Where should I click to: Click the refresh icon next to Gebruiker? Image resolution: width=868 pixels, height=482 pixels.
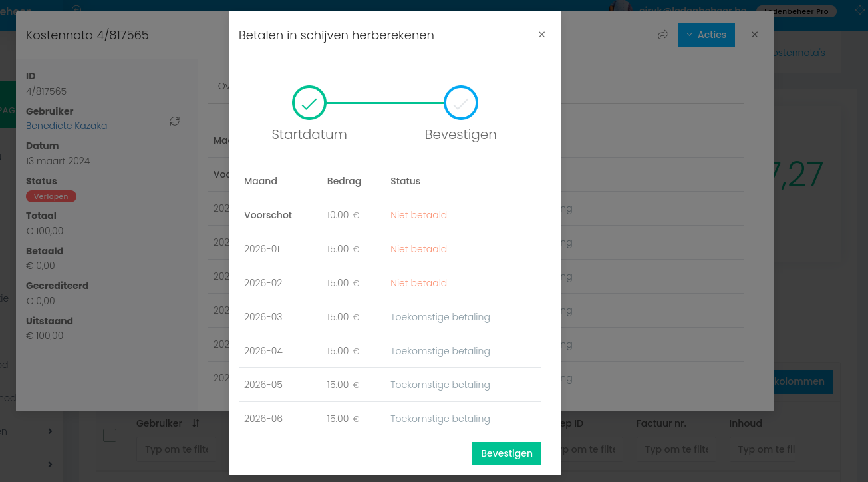click(x=175, y=121)
